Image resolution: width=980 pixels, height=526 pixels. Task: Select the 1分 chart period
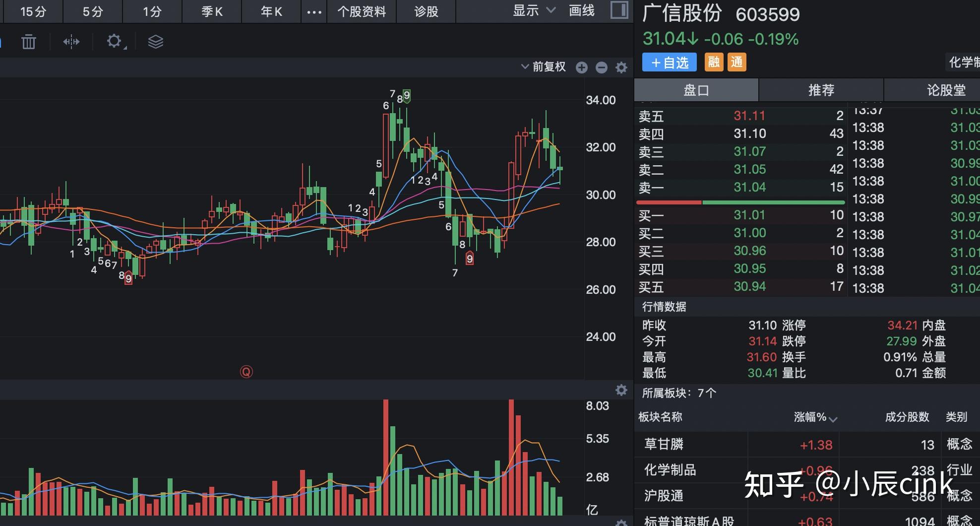coord(152,11)
